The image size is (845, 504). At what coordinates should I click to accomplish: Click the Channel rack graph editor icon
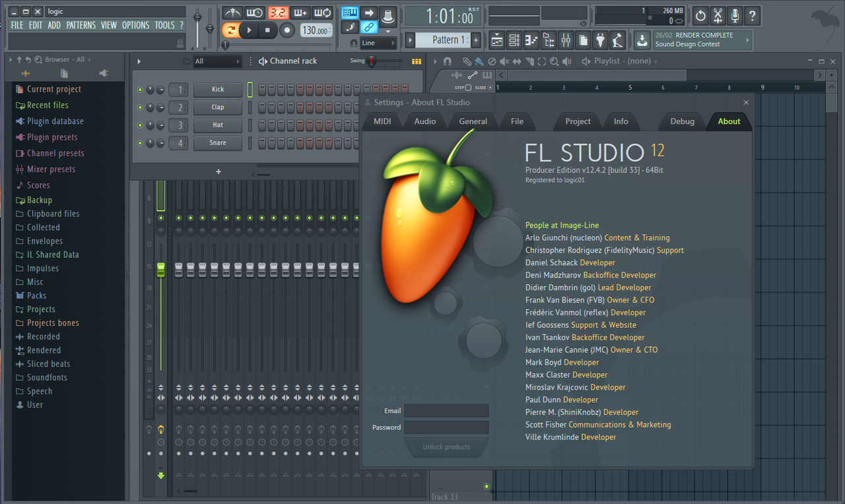point(416,61)
